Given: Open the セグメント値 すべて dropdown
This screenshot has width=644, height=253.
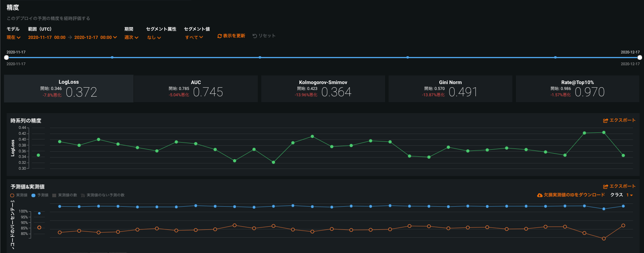Looking at the screenshot, I should pyautogui.click(x=194, y=37).
